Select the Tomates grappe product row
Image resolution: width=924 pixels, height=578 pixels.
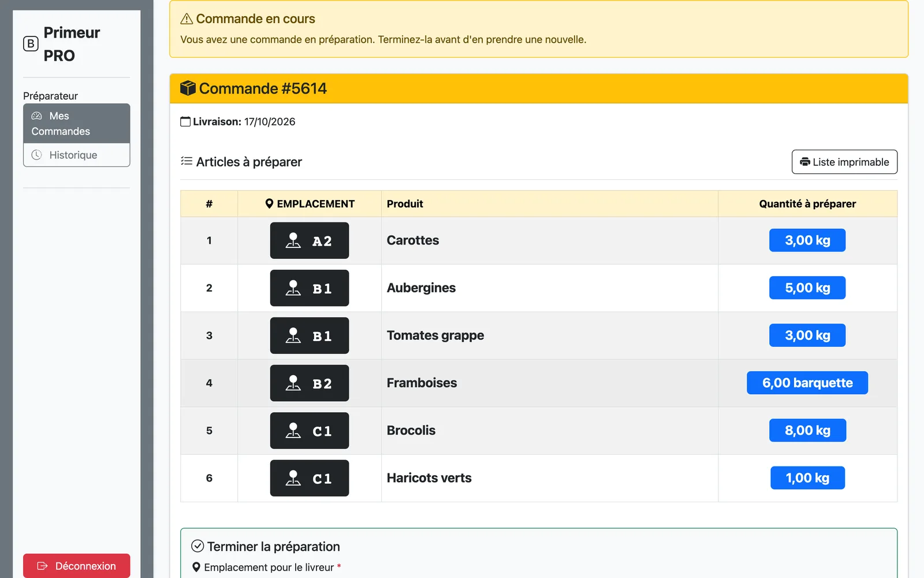coord(539,336)
